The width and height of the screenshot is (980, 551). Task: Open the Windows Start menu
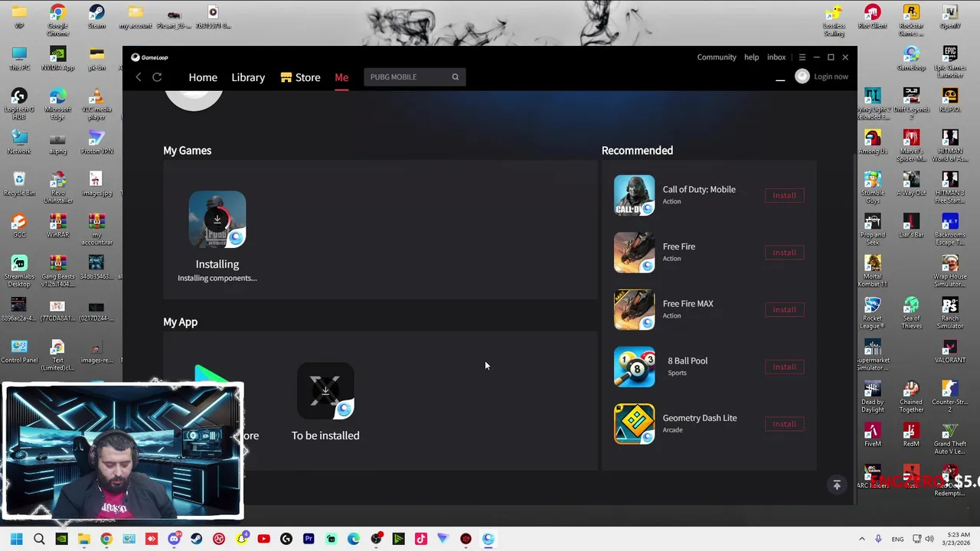click(17, 539)
